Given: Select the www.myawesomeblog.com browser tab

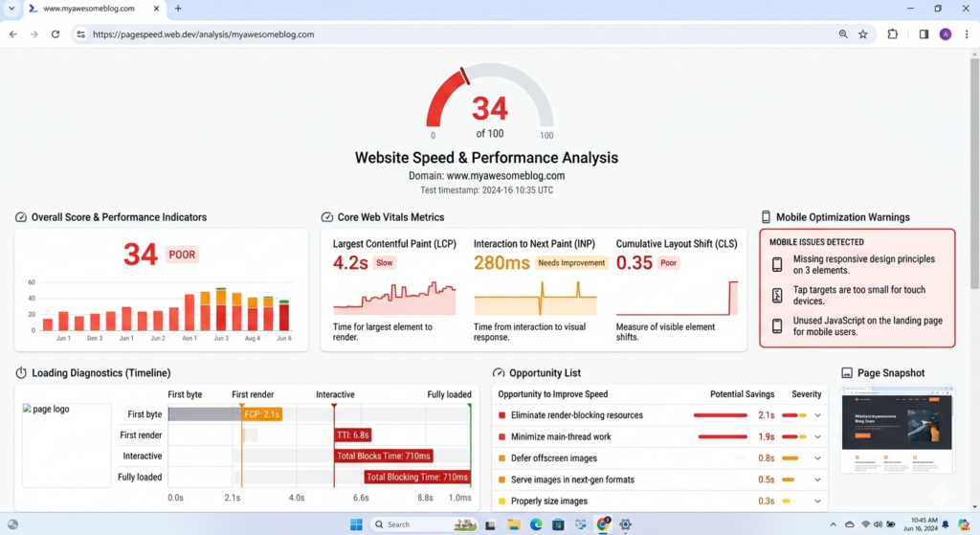Looking at the screenshot, I should (x=94, y=9).
